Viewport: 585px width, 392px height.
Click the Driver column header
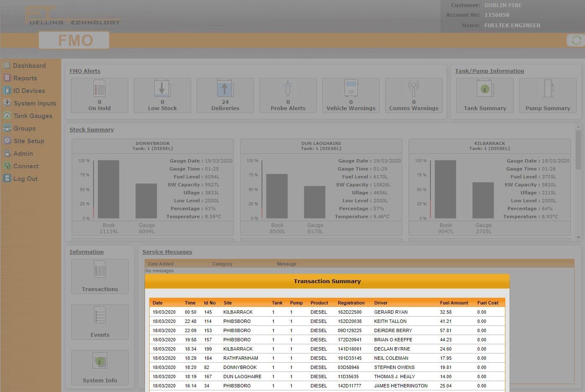point(381,303)
